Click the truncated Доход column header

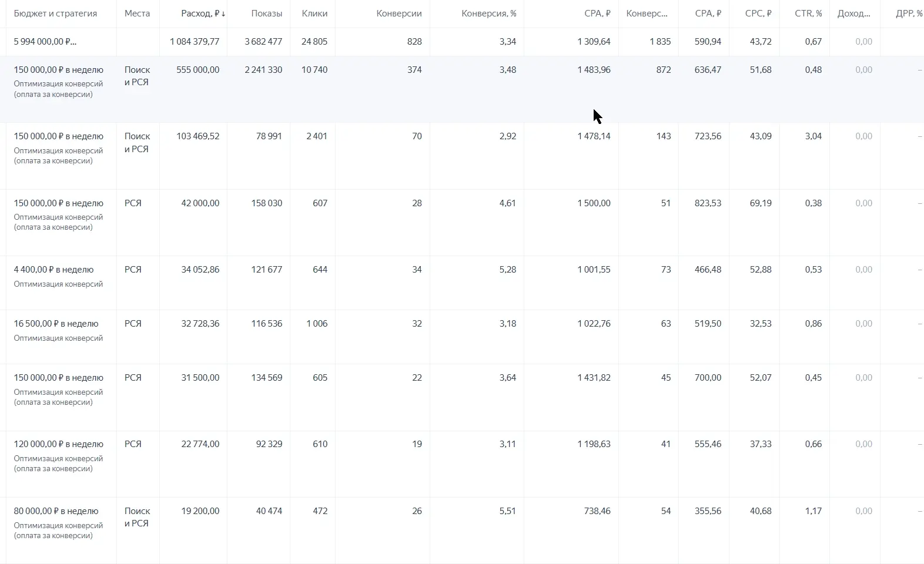(853, 14)
